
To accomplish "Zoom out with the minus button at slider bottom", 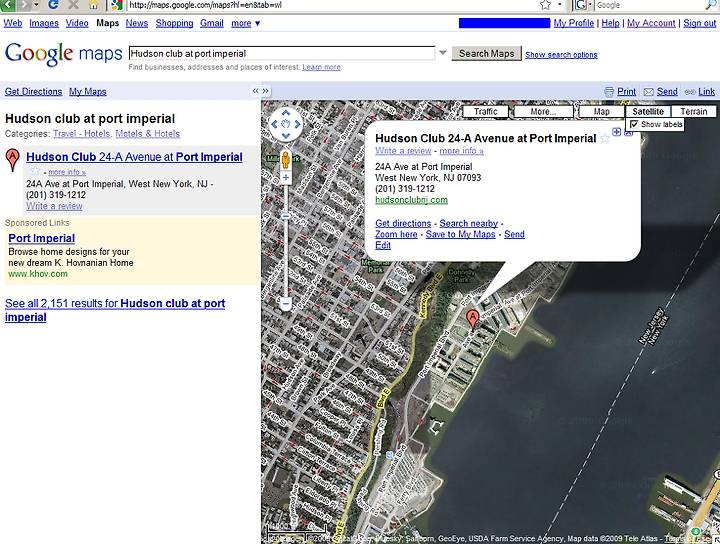I will click(286, 303).
